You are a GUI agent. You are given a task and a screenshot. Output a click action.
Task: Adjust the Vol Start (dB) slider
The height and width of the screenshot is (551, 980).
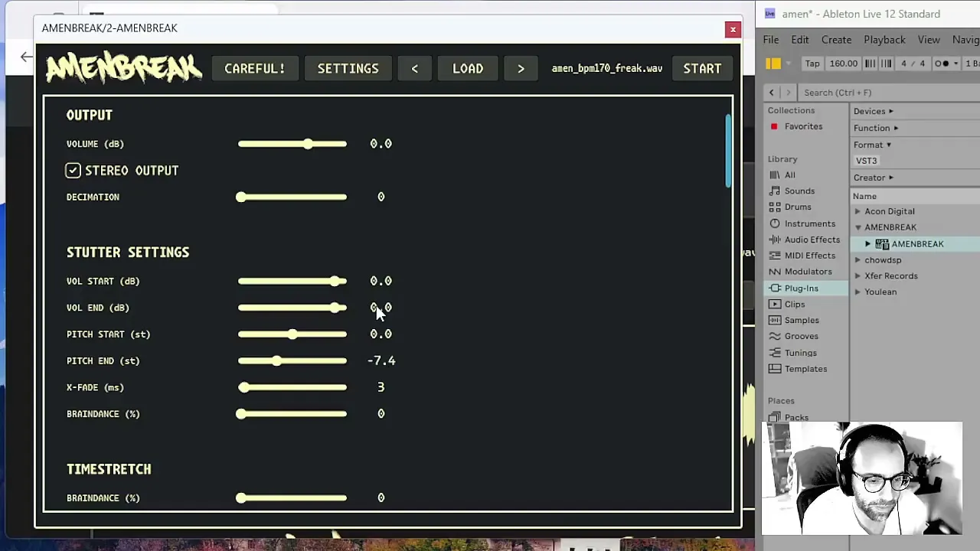pyautogui.click(x=292, y=282)
